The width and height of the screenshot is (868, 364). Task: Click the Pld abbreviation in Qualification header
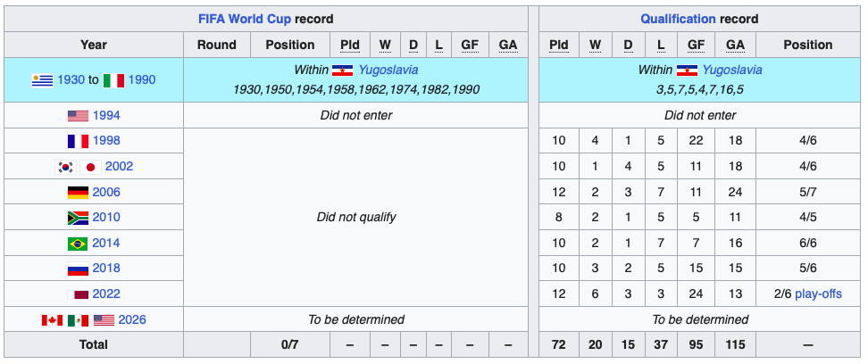point(558,45)
